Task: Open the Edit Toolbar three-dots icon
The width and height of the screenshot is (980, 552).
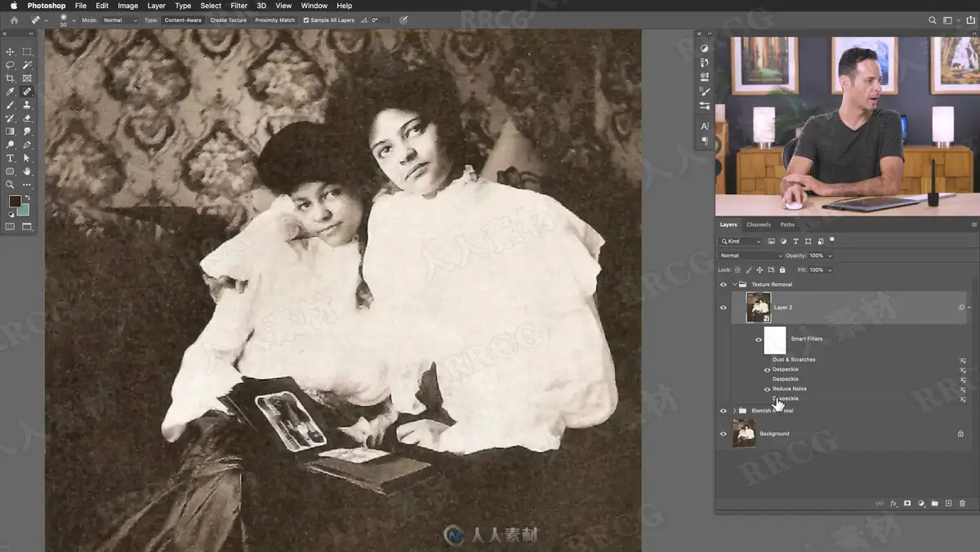Action: click(27, 185)
